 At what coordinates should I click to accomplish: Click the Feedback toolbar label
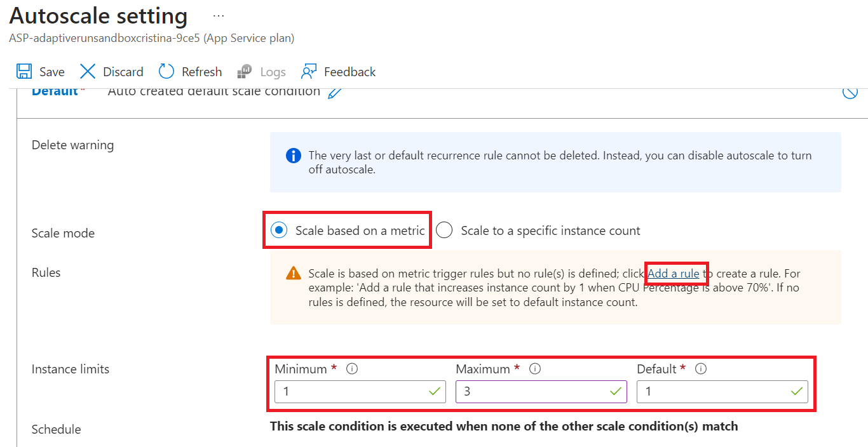click(349, 72)
